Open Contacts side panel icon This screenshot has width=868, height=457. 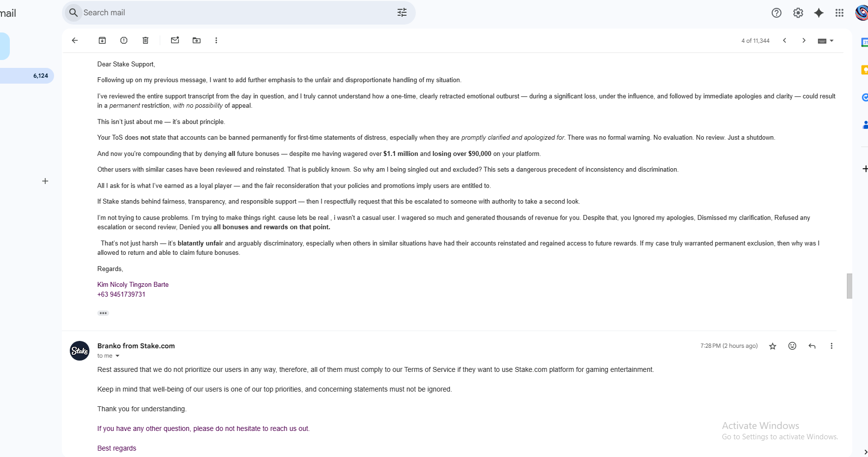865,125
